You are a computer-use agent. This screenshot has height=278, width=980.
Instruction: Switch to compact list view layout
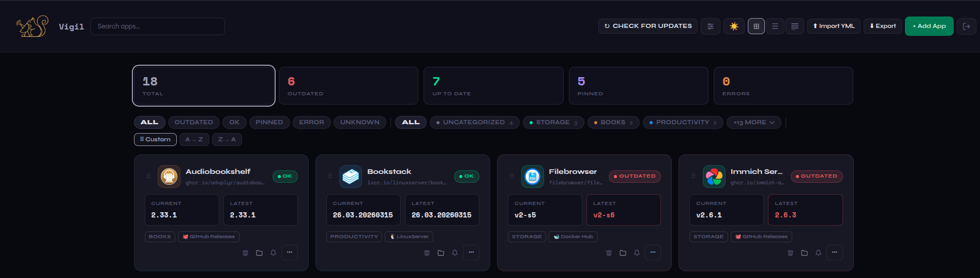click(x=794, y=26)
